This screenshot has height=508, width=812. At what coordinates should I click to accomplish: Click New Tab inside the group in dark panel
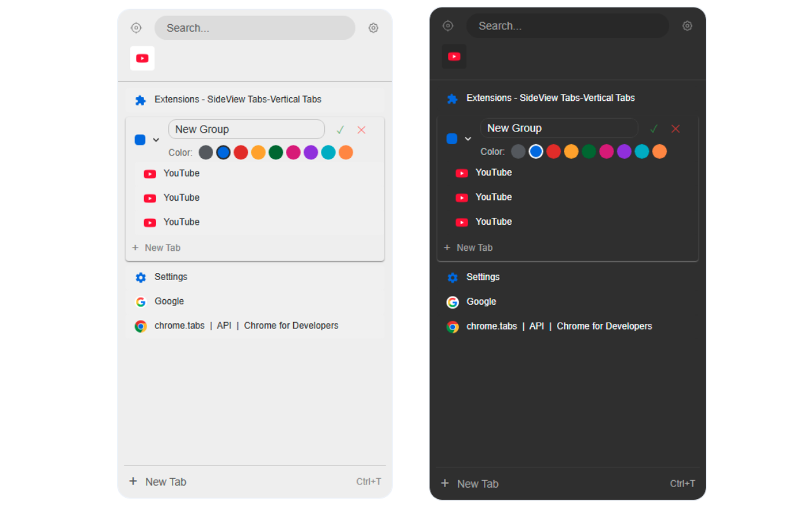coord(474,248)
